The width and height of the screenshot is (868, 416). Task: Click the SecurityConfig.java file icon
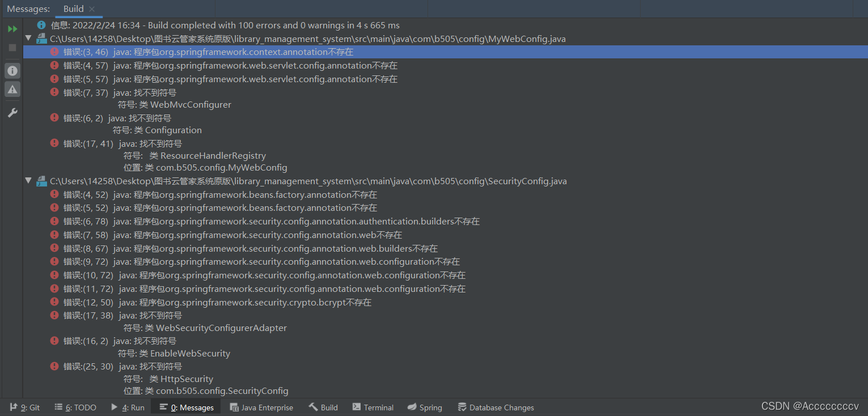point(41,181)
